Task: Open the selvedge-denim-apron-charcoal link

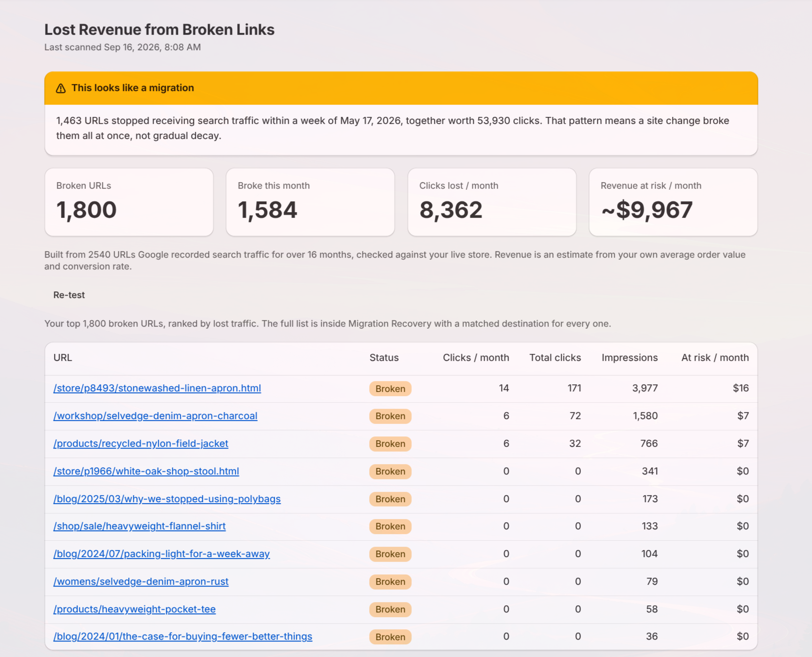Action: (x=155, y=416)
